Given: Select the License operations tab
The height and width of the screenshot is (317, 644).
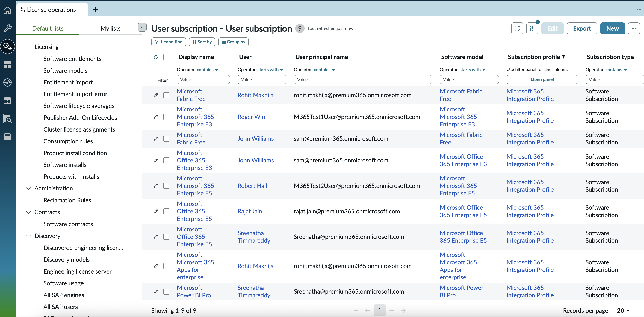Looking at the screenshot, I should pyautogui.click(x=52, y=10).
